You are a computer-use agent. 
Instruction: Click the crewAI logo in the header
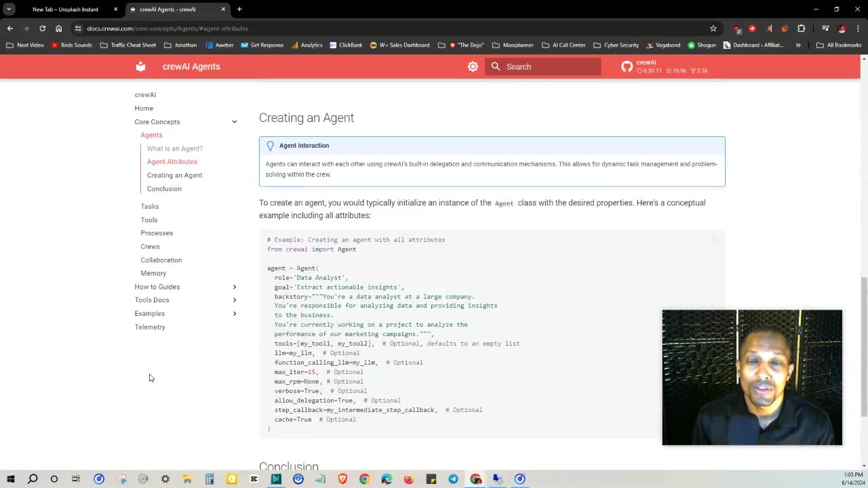point(140,66)
